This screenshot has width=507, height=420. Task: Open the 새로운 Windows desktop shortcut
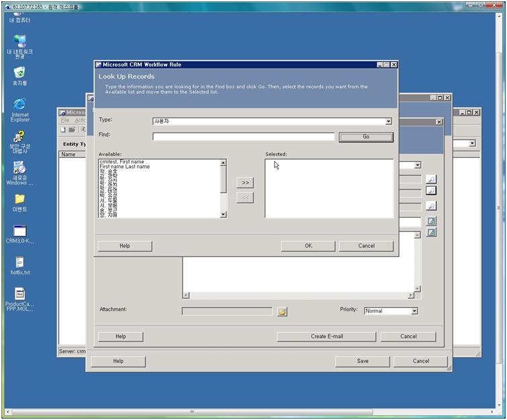[19, 173]
